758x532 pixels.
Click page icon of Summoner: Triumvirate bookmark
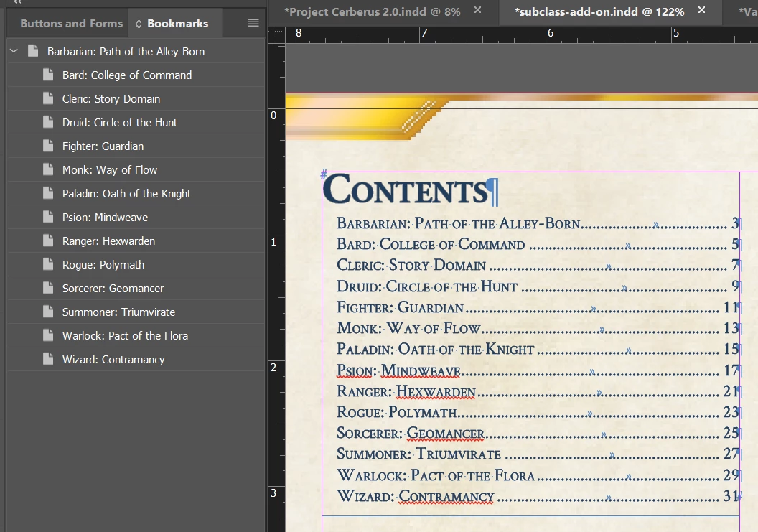(48, 312)
